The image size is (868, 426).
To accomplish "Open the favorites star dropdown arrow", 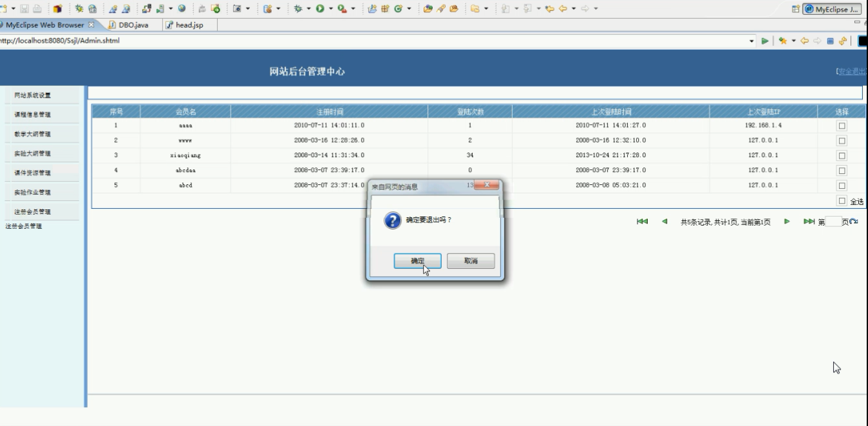I will pos(794,41).
